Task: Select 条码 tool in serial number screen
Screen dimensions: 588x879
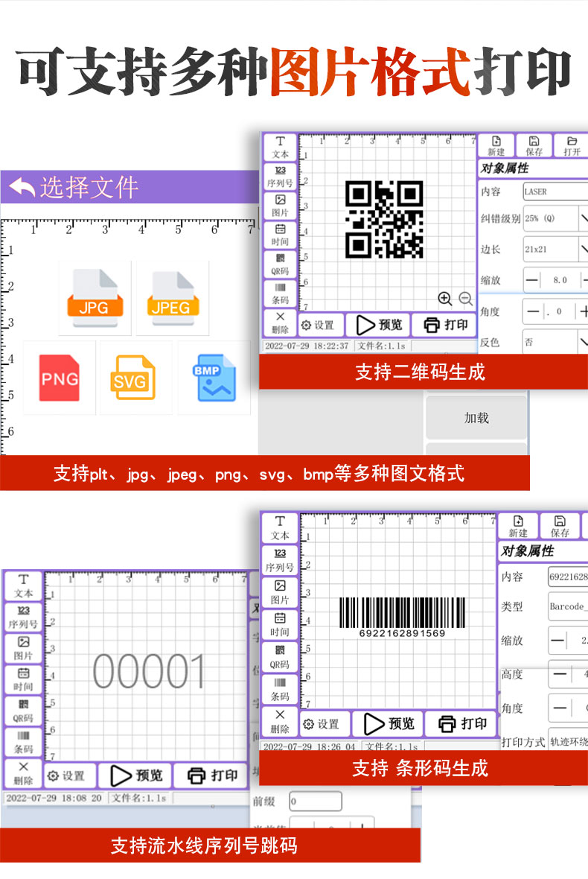Action: tap(23, 742)
